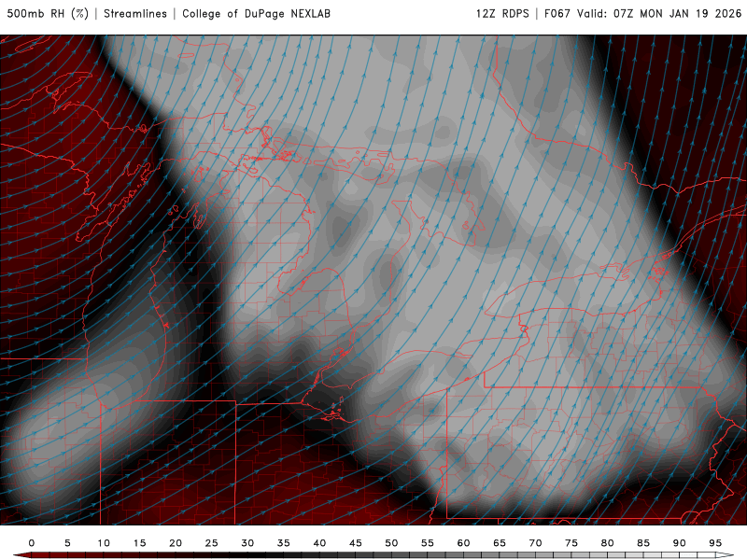This screenshot has height=560, width=747.
Task: Click the "90" value on the color scale
Action: 680,543
